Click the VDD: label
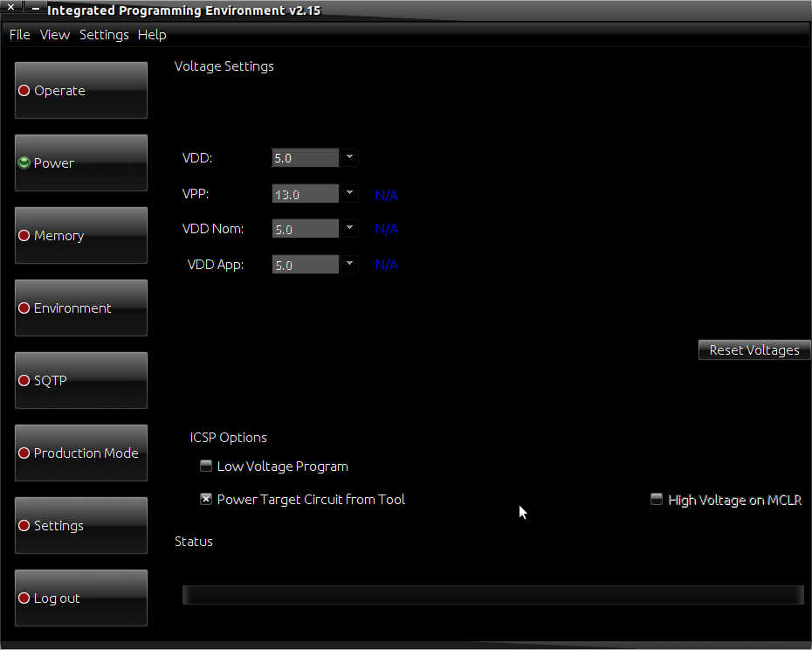Viewport: 812px width, 650px height. pyautogui.click(x=197, y=157)
